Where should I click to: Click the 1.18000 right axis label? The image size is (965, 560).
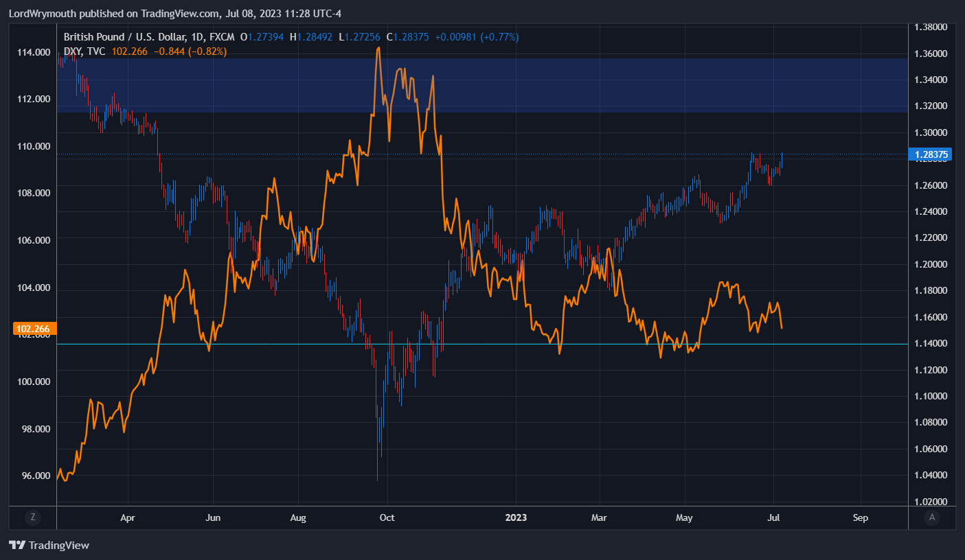pos(931,291)
